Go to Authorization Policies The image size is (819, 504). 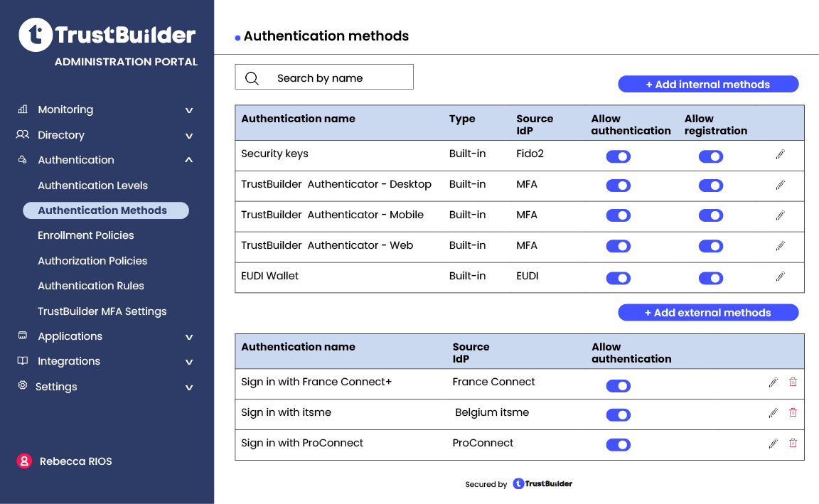point(92,261)
